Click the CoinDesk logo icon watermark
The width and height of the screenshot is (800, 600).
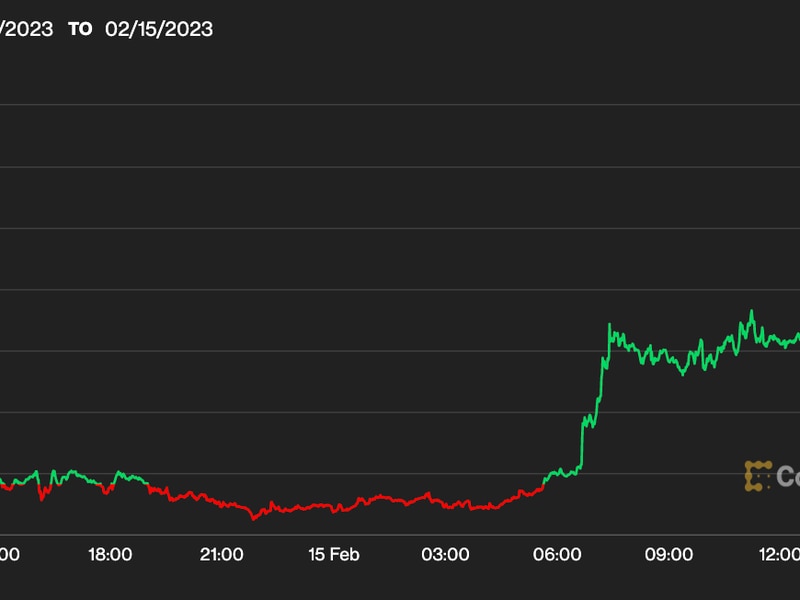click(x=758, y=476)
